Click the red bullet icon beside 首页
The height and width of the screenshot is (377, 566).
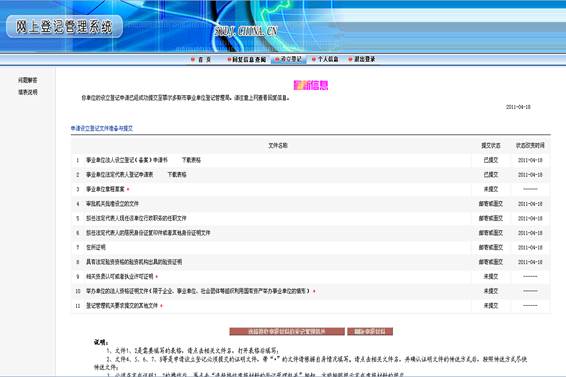193,60
